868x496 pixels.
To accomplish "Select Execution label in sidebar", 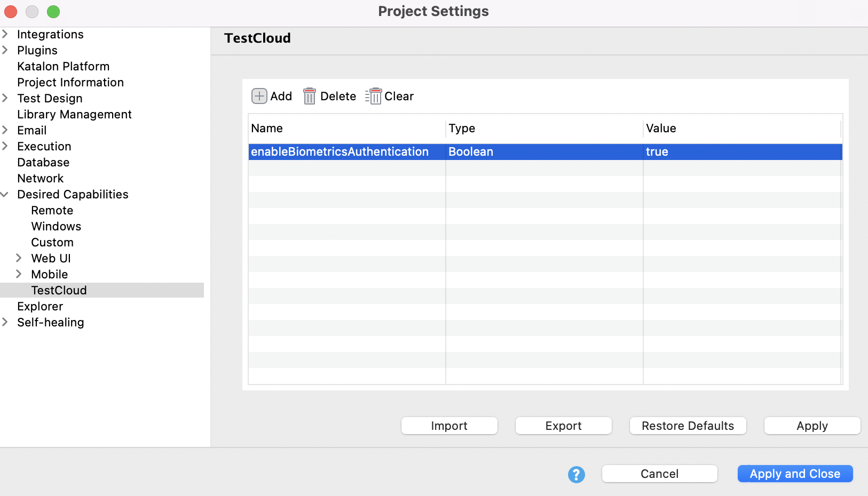I will 44,146.
